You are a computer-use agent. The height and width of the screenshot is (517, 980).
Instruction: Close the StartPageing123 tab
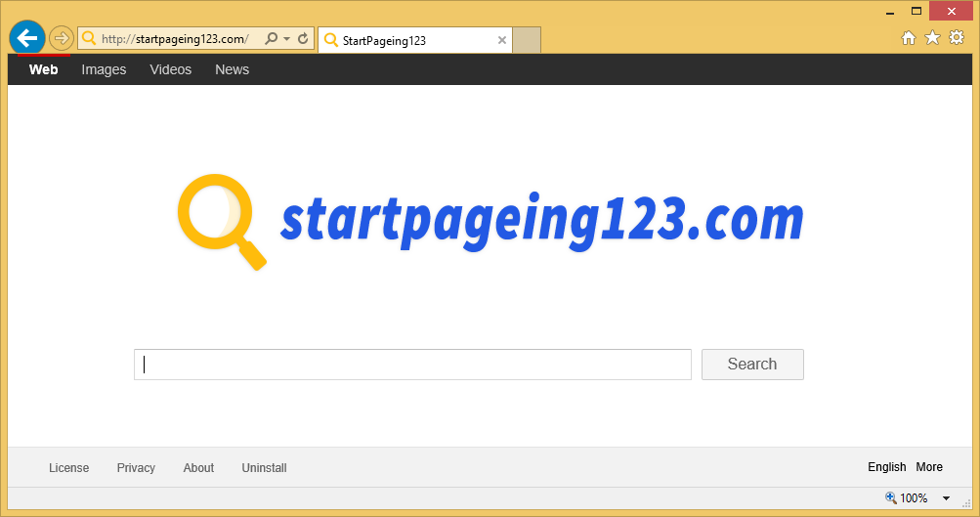tap(502, 40)
